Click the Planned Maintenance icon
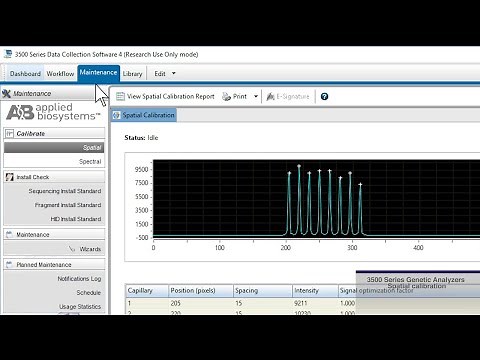Viewport: 480px width, 360px height. (9, 264)
